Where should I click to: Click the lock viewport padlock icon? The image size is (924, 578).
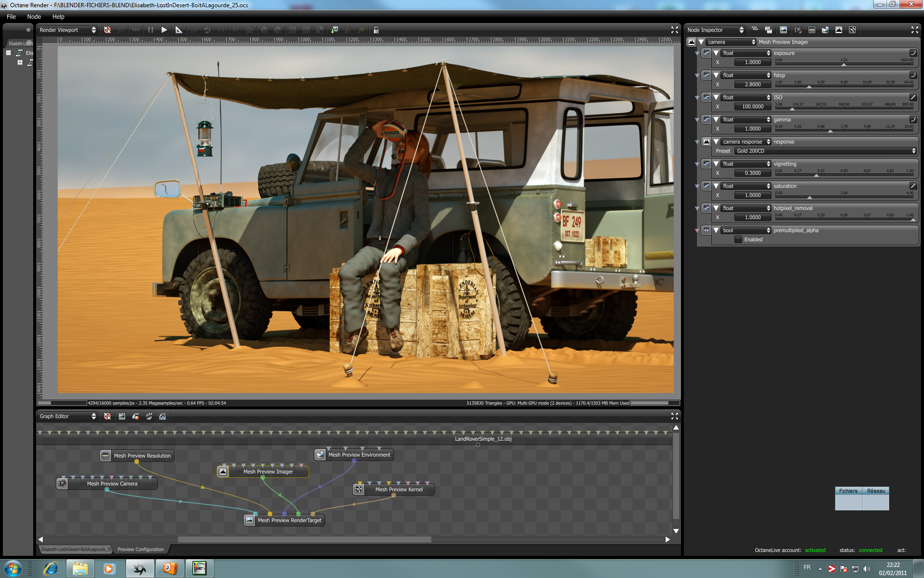pyautogui.click(x=376, y=30)
